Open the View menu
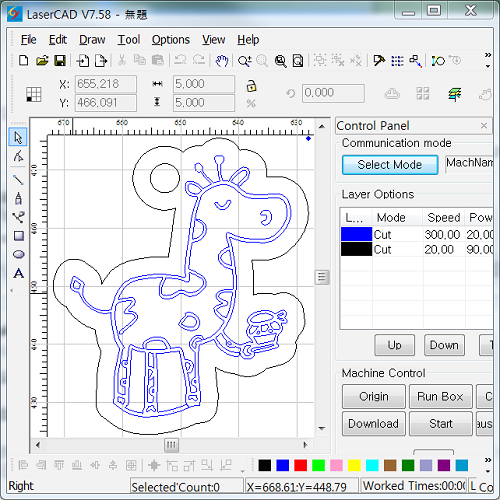This screenshot has width=500, height=500. pos(213,40)
